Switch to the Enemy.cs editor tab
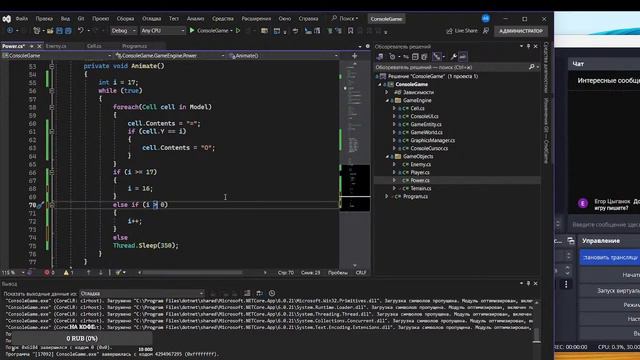Viewport: 640px width, 360px height. click(x=56, y=46)
